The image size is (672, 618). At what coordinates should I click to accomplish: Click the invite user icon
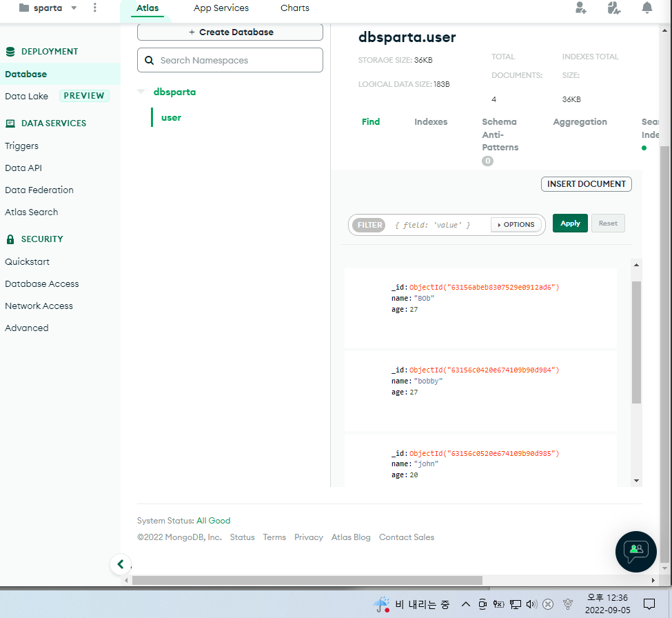point(581,8)
